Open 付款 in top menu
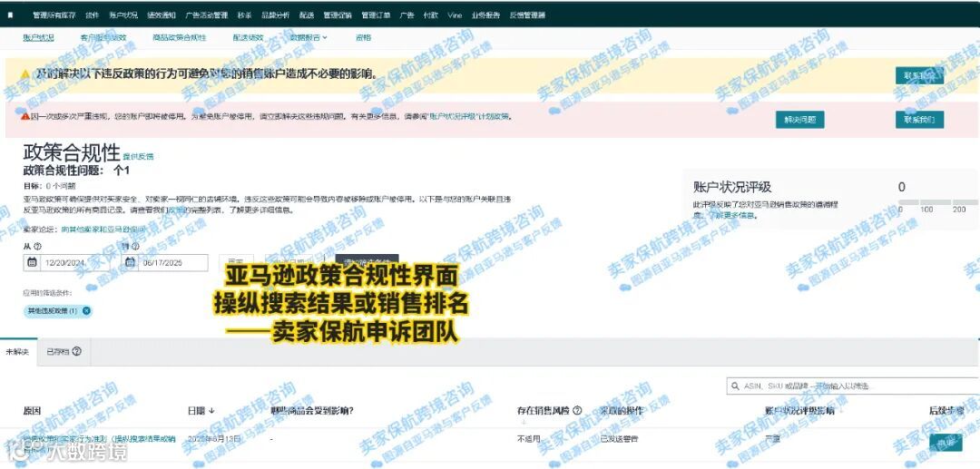 (x=431, y=15)
